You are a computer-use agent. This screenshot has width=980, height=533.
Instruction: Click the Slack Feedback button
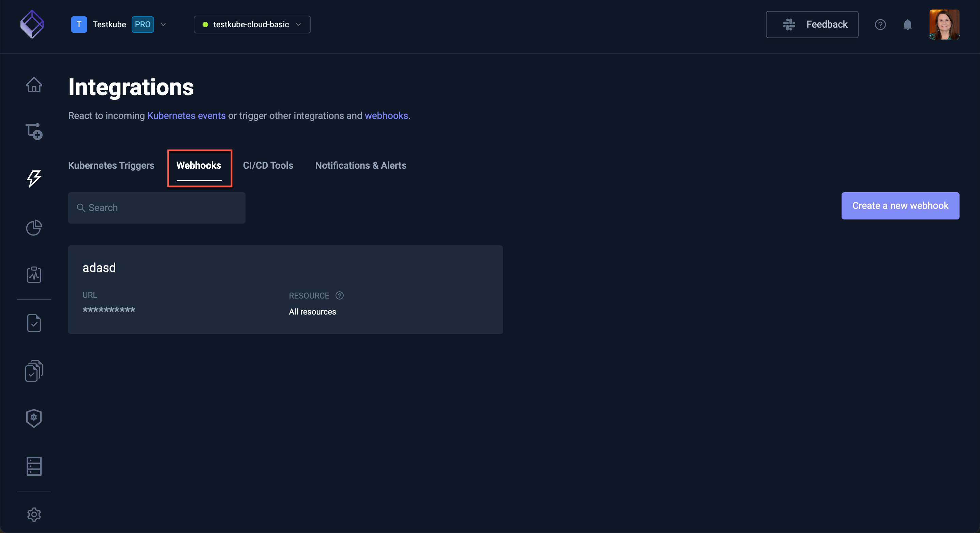pyautogui.click(x=812, y=24)
